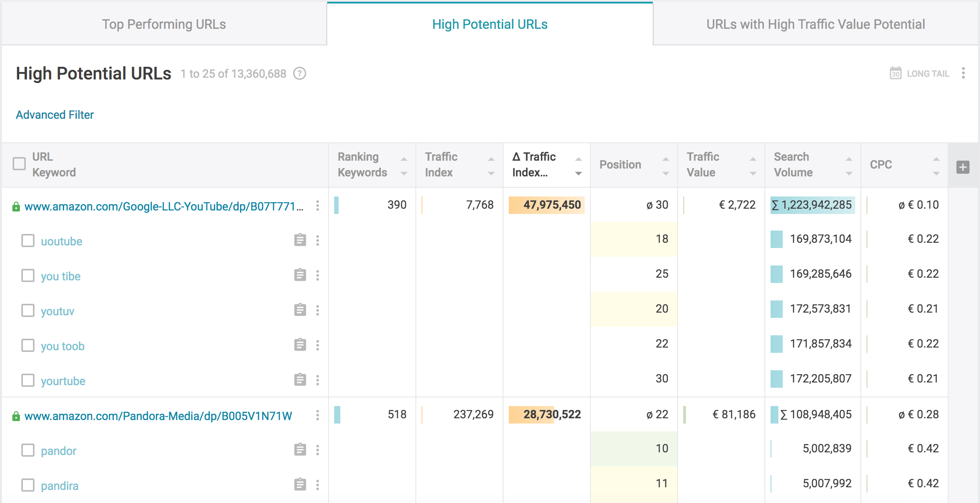Open the pandira row menu
This screenshot has height=503, width=980.
(318, 485)
